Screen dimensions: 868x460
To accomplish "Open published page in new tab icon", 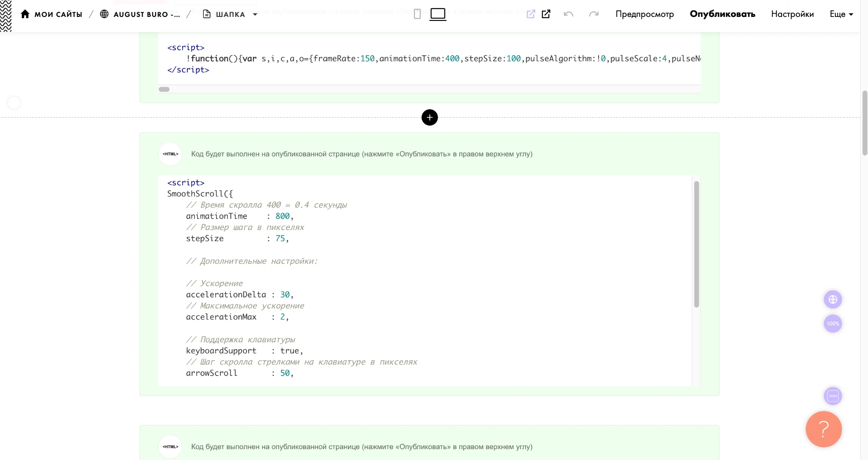I will 546,14.
